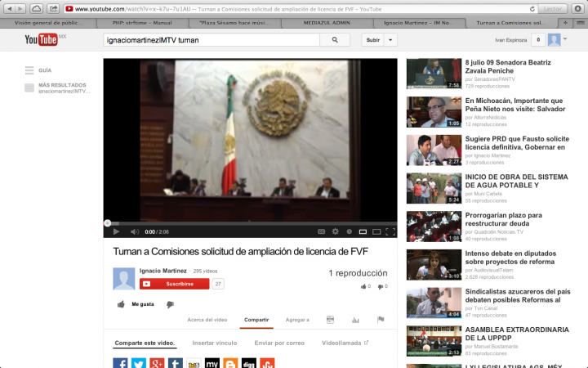Image resolution: width=588 pixels, height=368 pixels.
Task: Open the Ignacio Martinez channel link
Action: point(164,271)
